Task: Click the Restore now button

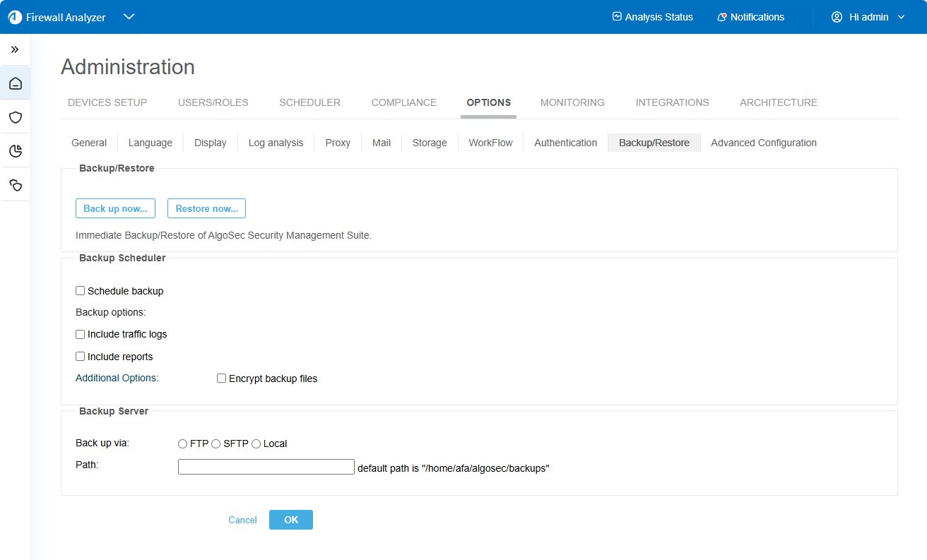Action: tap(206, 208)
